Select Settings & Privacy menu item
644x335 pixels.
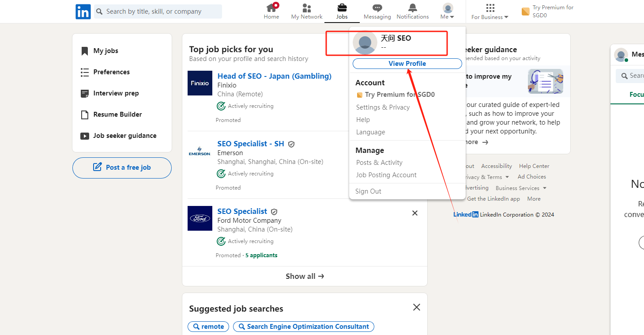(x=383, y=107)
